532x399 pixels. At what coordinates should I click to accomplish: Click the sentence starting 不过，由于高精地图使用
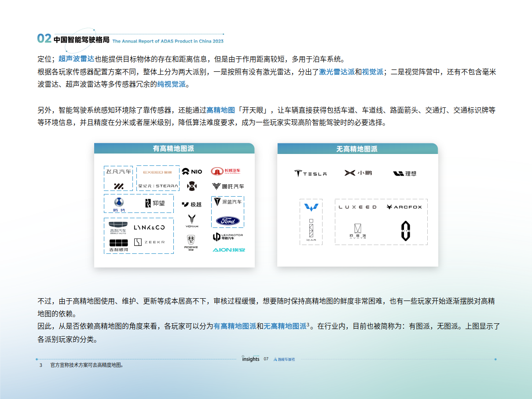266,307
